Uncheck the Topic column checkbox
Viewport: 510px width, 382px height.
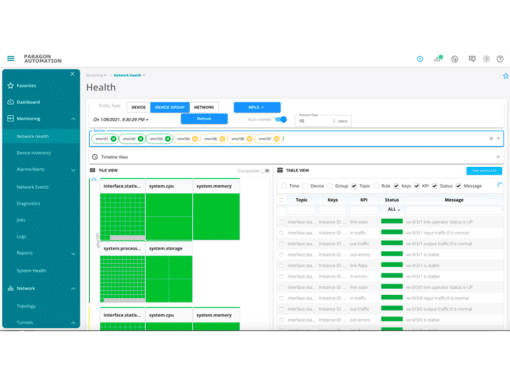pyautogui.click(x=354, y=186)
